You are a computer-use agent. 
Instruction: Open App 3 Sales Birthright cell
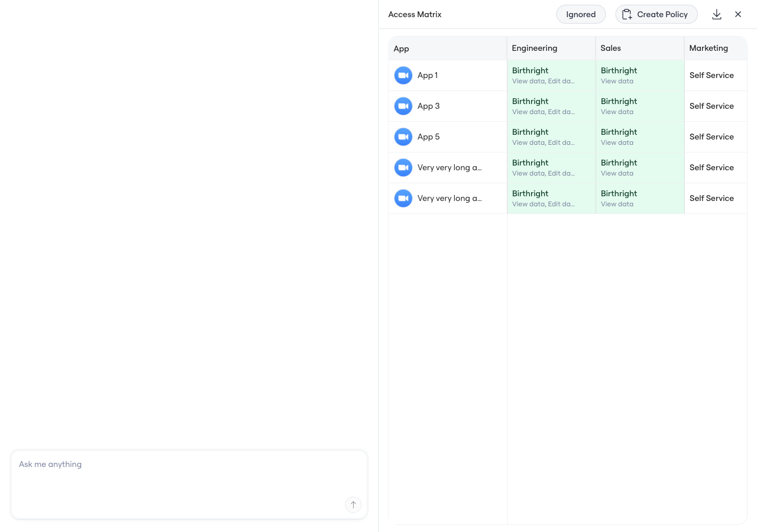(640, 106)
